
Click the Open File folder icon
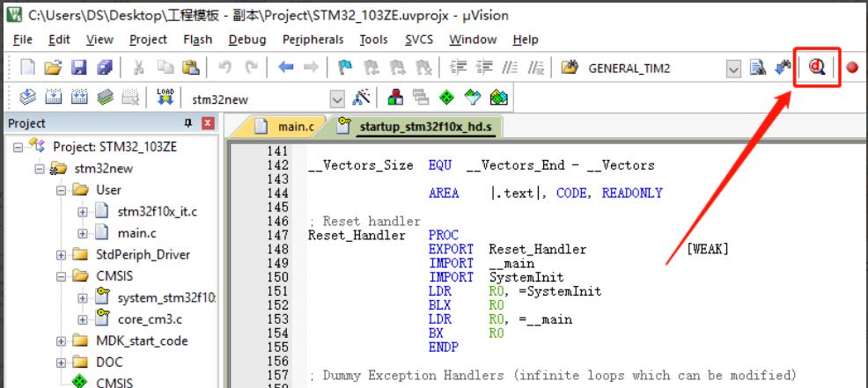click(x=55, y=68)
